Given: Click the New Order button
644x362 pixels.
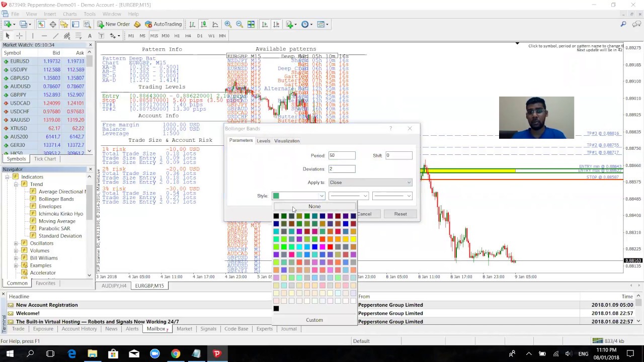Looking at the screenshot, I should [114, 24].
